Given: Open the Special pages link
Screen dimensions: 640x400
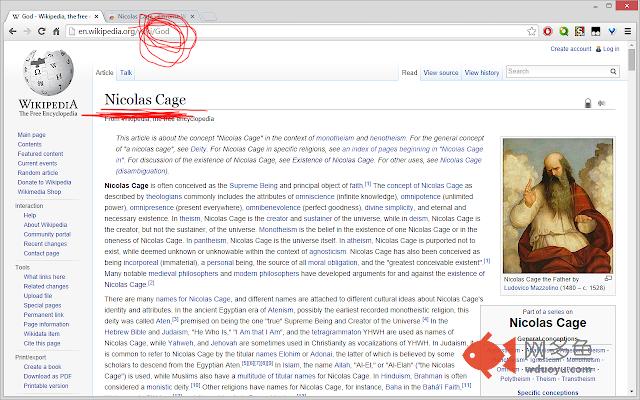Looking at the screenshot, I should click(42, 305).
